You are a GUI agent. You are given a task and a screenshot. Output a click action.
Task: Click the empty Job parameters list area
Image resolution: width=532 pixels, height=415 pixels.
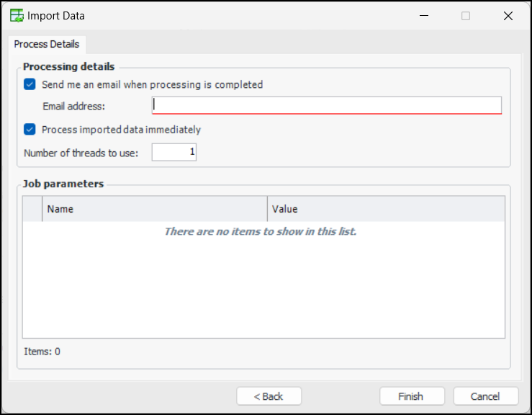263,288
